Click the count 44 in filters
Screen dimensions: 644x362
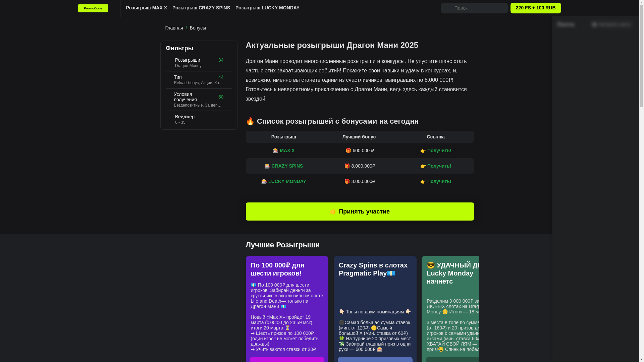coord(221,77)
